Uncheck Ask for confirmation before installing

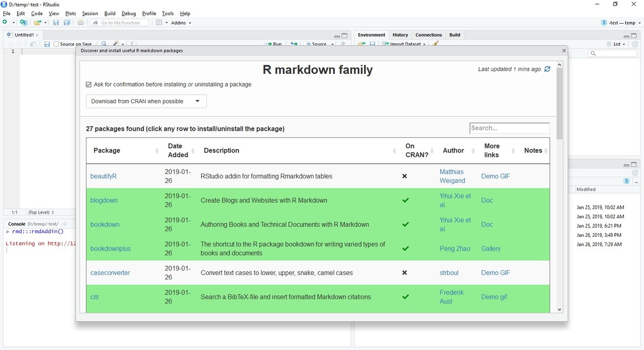pyautogui.click(x=89, y=84)
